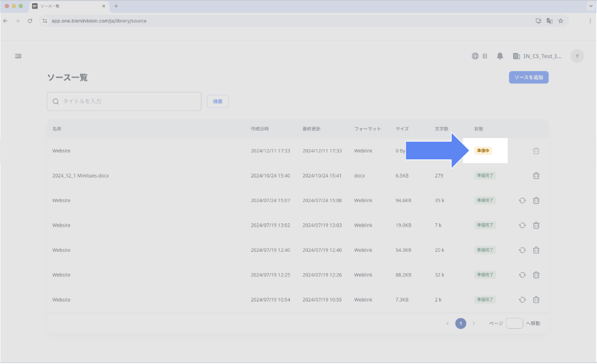Image resolution: width=597 pixels, height=364 pixels.
Task: Reload the browser page
Action: (30, 21)
